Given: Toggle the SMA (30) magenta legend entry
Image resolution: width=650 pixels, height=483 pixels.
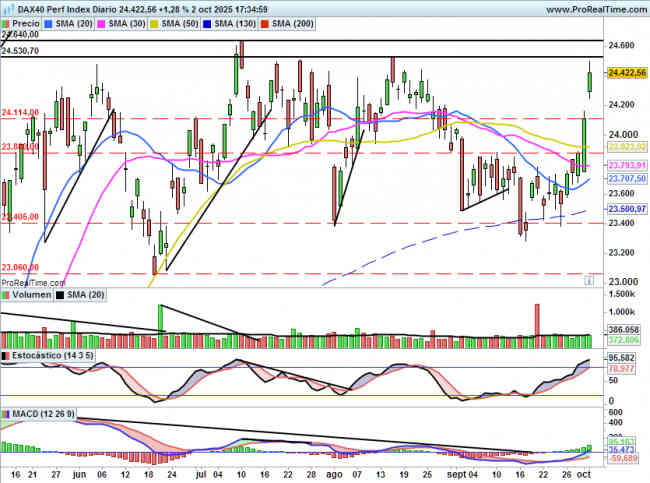Looking at the screenshot, I should (x=125, y=22).
